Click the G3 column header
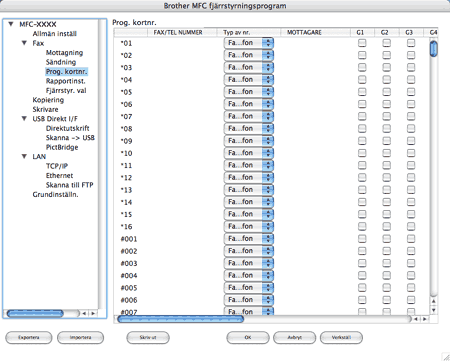 pyautogui.click(x=411, y=32)
